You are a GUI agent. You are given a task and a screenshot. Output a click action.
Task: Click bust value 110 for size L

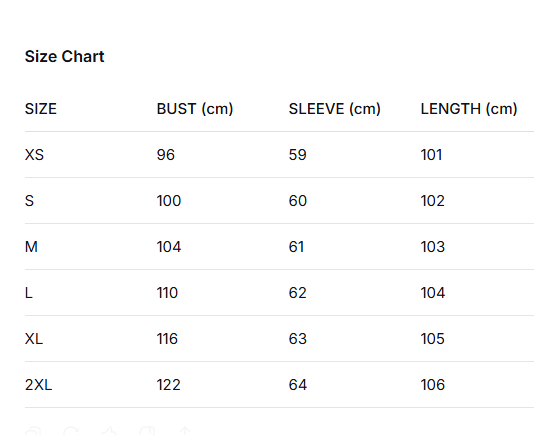coord(167,293)
